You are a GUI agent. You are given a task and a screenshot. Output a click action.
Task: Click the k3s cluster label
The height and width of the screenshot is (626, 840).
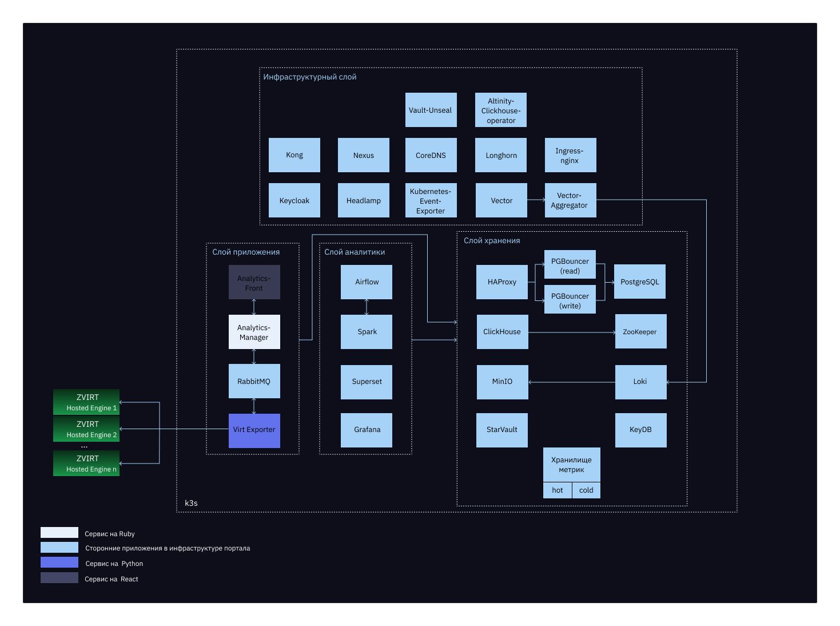(191, 503)
